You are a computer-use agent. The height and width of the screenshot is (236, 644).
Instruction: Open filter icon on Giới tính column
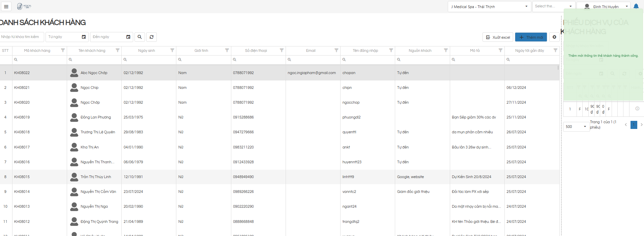[x=227, y=50]
